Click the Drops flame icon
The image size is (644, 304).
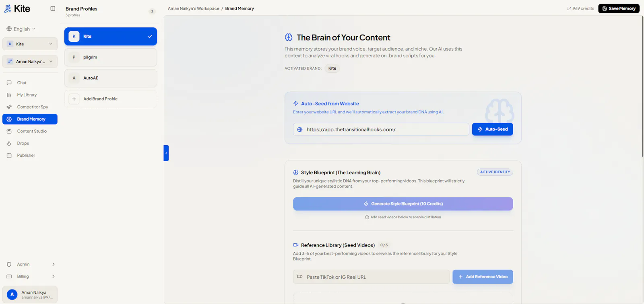(x=9, y=143)
